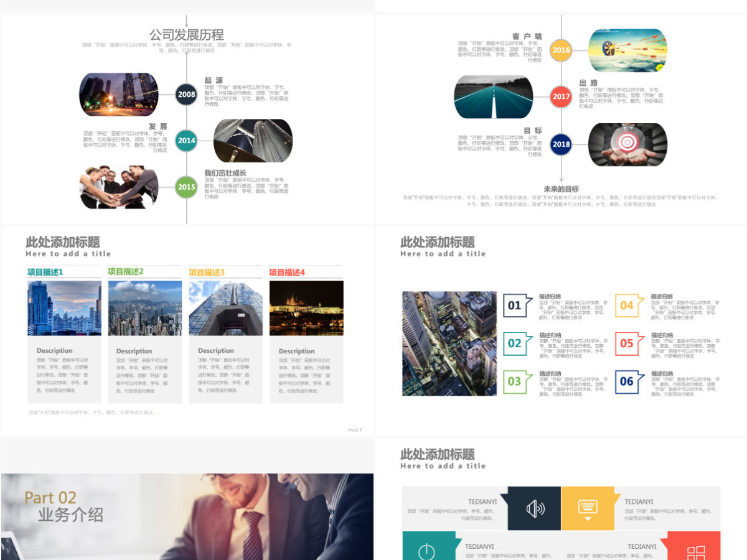This screenshot has width=747, height=560.
Task: Select the 01 numbered callout box
Action: 517,305
